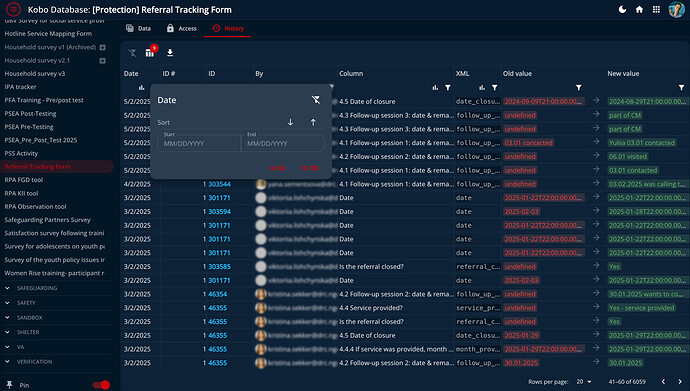Open RPA FGD tool form
The height and width of the screenshot is (391, 690).
click(x=24, y=179)
